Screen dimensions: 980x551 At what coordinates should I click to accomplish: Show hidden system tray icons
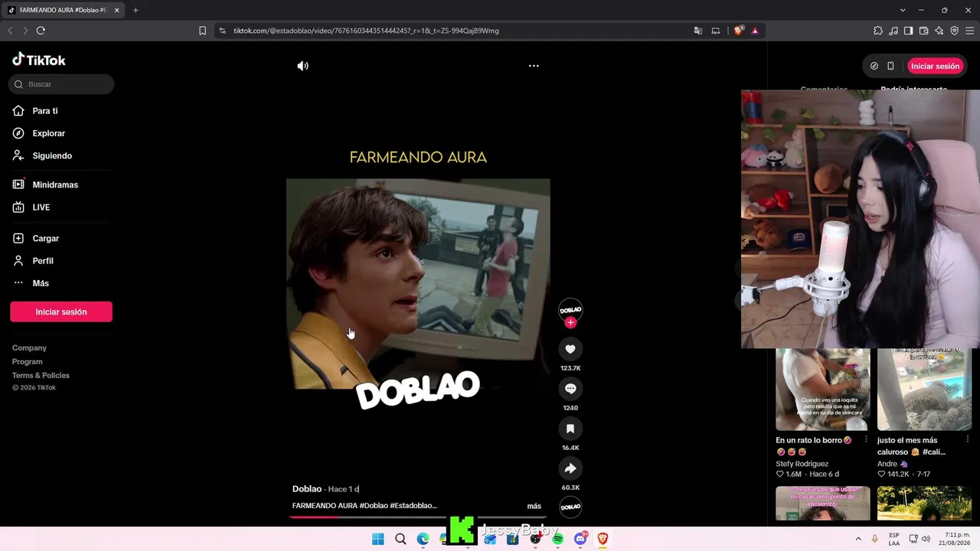tap(858, 539)
